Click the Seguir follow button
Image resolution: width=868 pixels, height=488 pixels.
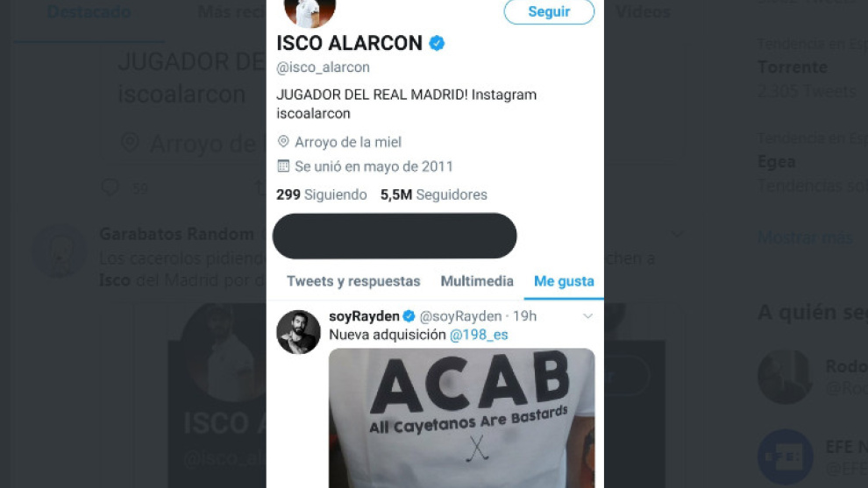pyautogui.click(x=549, y=11)
